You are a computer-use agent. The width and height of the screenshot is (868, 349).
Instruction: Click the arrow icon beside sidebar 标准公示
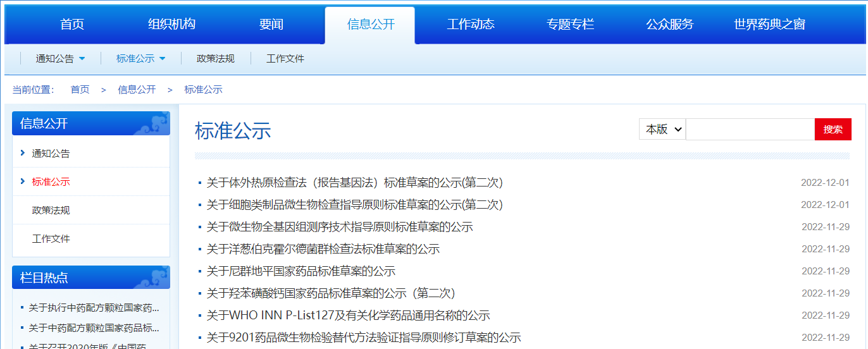coord(23,181)
